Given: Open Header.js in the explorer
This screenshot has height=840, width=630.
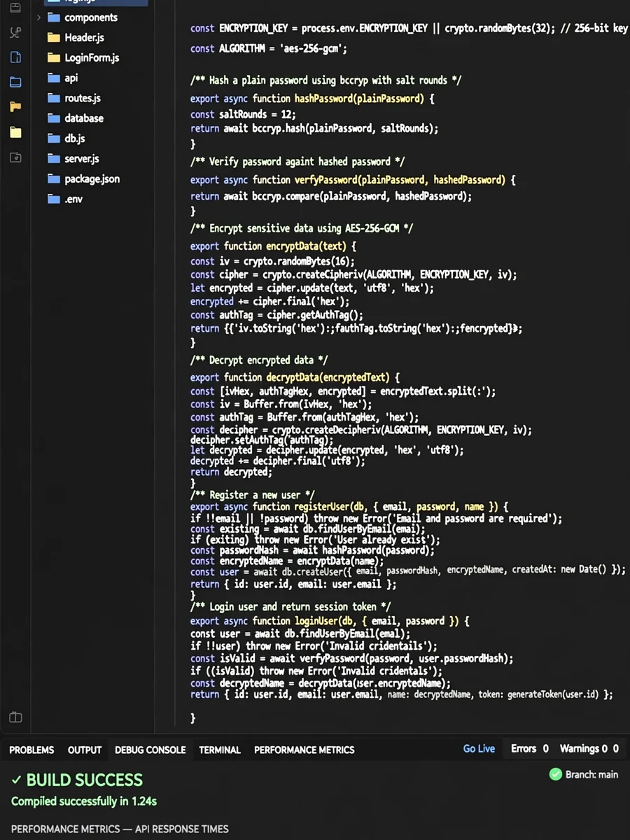Looking at the screenshot, I should point(84,38).
